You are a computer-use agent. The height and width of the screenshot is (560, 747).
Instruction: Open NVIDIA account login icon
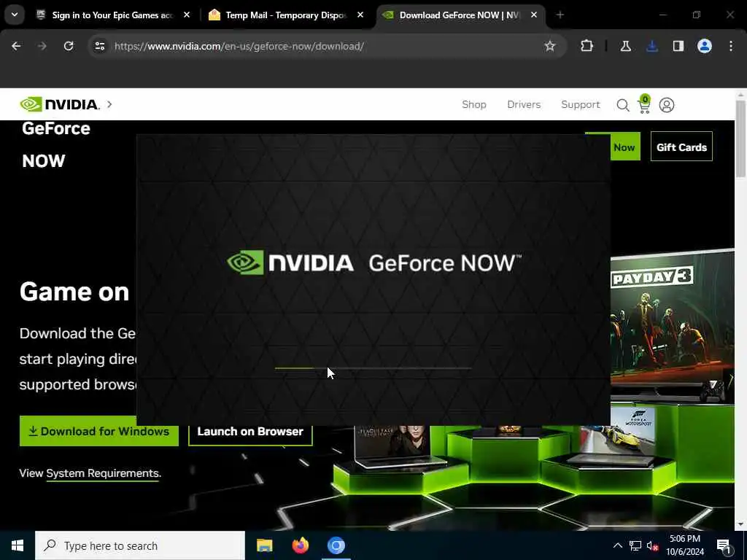(x=667, y=105)
